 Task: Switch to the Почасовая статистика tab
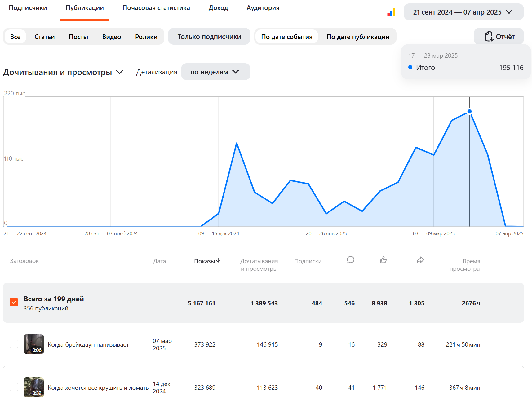point(156,8)
